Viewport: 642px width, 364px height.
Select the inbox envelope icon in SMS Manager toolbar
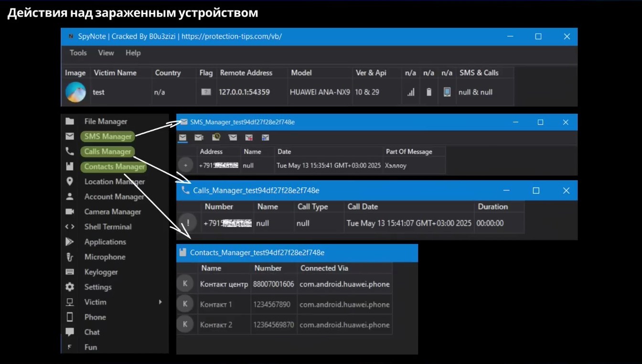182,138
